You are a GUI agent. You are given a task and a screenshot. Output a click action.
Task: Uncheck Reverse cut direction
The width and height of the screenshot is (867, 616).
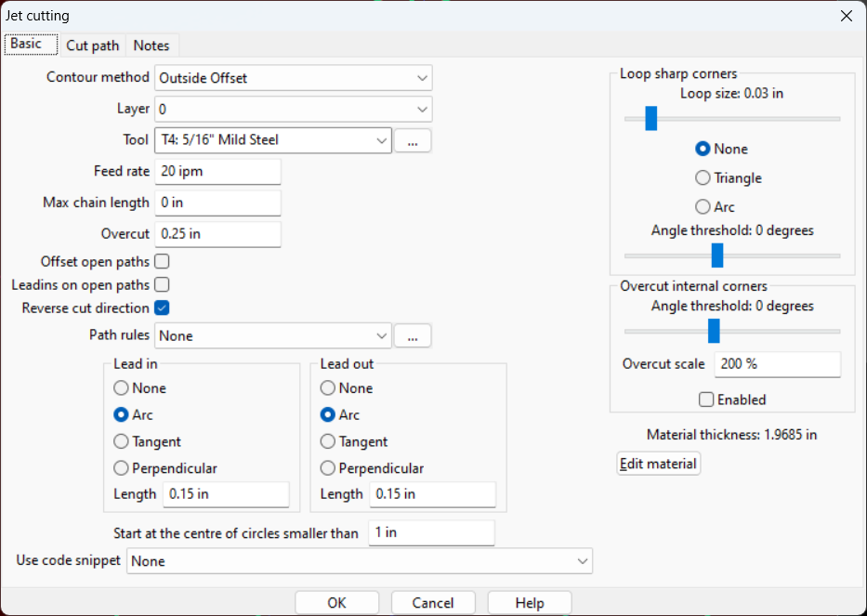[162, 308]
